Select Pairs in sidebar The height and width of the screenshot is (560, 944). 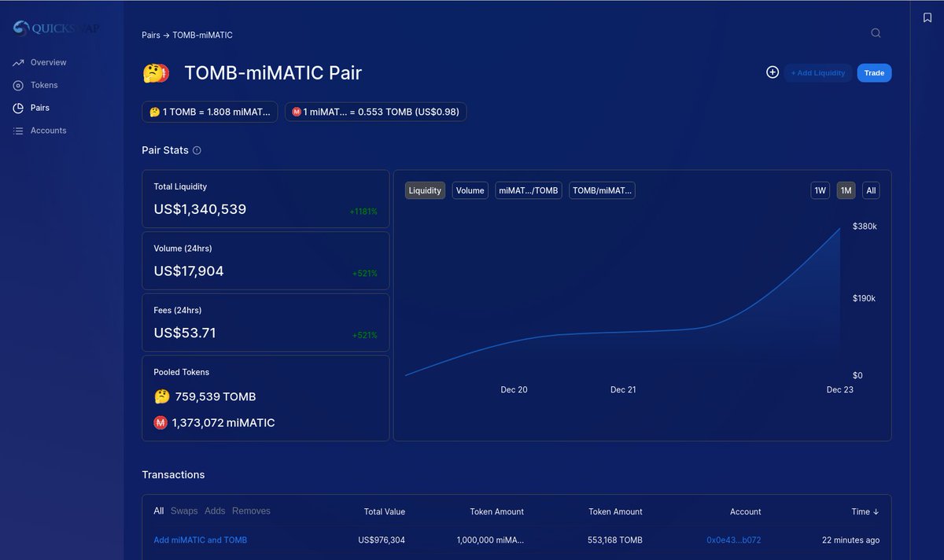click(x=40, y=108)
